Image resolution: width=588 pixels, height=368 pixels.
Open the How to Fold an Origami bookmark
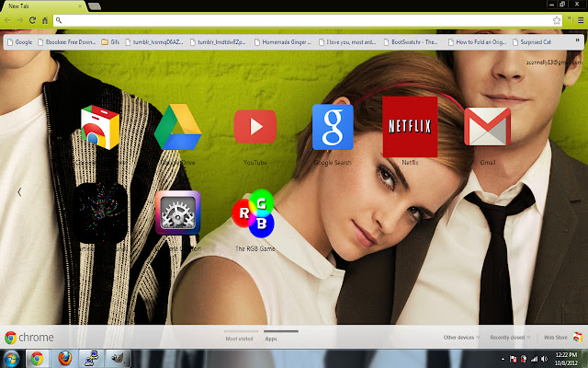coord(477,42)
